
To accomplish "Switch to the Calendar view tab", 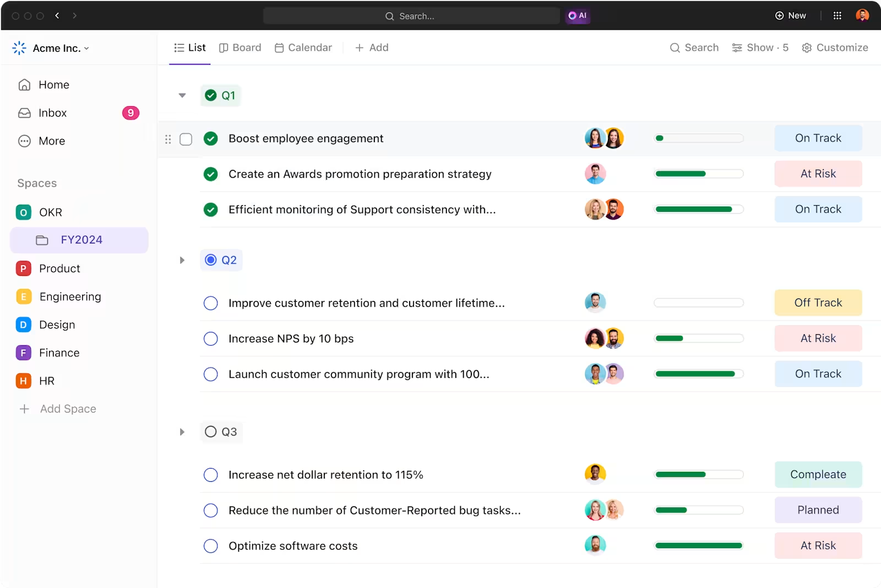I will click(x=303, y=48).
